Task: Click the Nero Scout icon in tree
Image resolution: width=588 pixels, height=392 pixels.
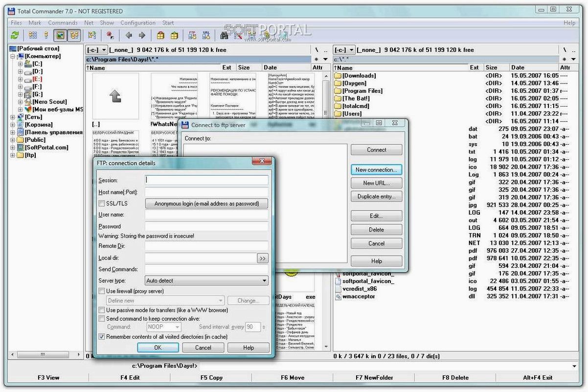Action: pos(27,102)
